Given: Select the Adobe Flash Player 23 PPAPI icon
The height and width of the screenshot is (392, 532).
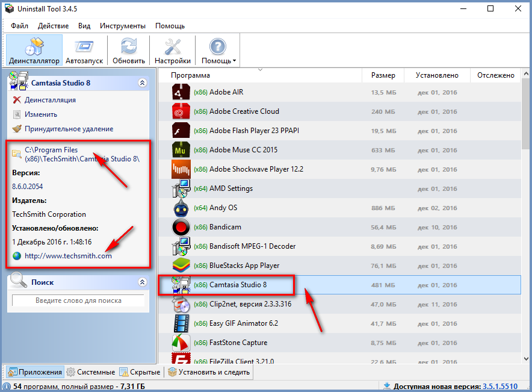Looking at the screenshot, I should click(181, 131).
